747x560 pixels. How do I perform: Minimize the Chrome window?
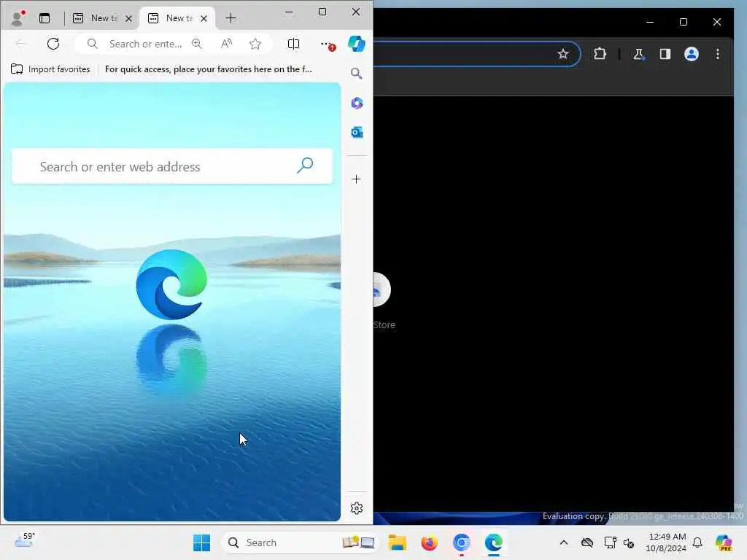650,22
